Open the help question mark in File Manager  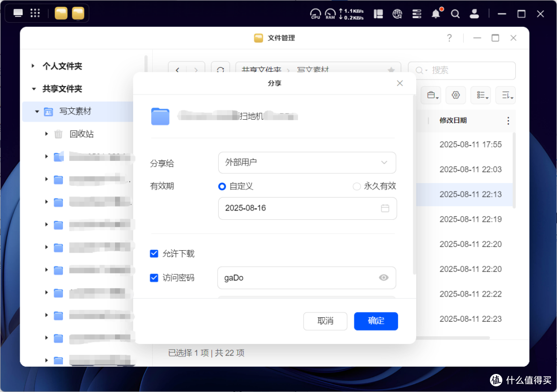449,38
